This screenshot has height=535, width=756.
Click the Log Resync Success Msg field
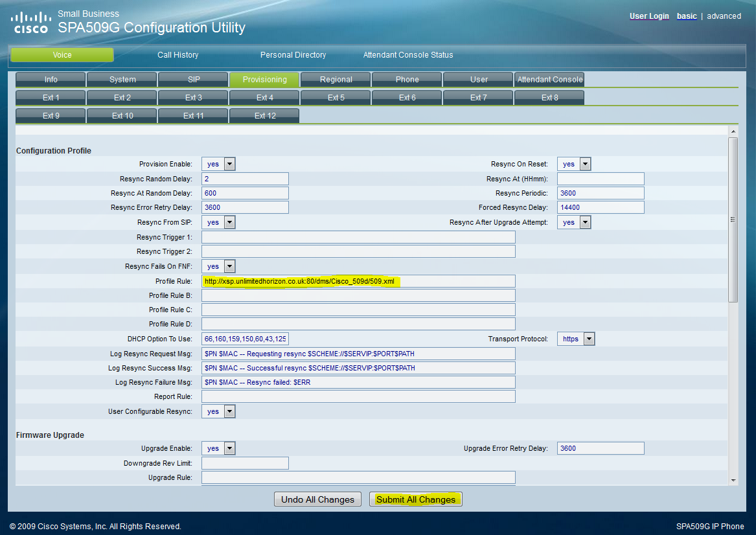click(x=358, y=368)
